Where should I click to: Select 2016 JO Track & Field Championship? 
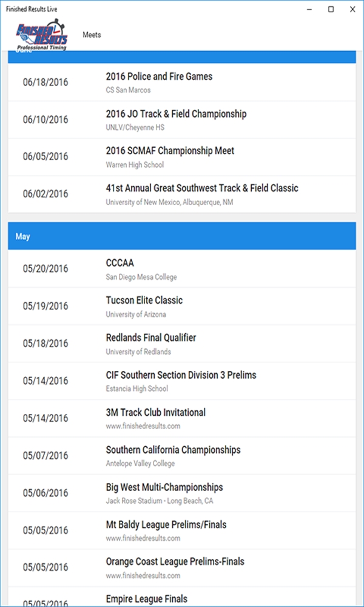pyautogui.click(x=176, y=114)
